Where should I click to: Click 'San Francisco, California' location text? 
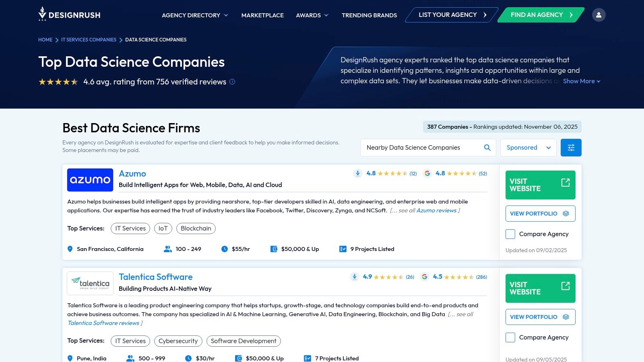pyautogui.click(x=110, y=249)
